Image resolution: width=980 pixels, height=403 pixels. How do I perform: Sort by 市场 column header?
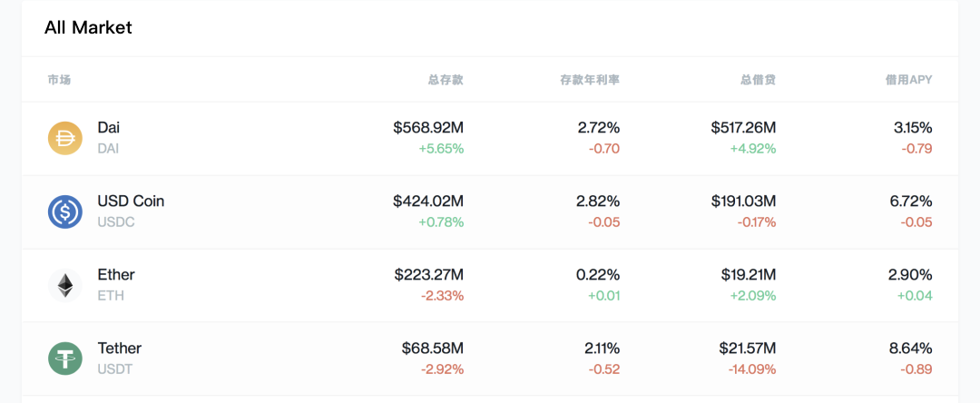coord(59,79)
